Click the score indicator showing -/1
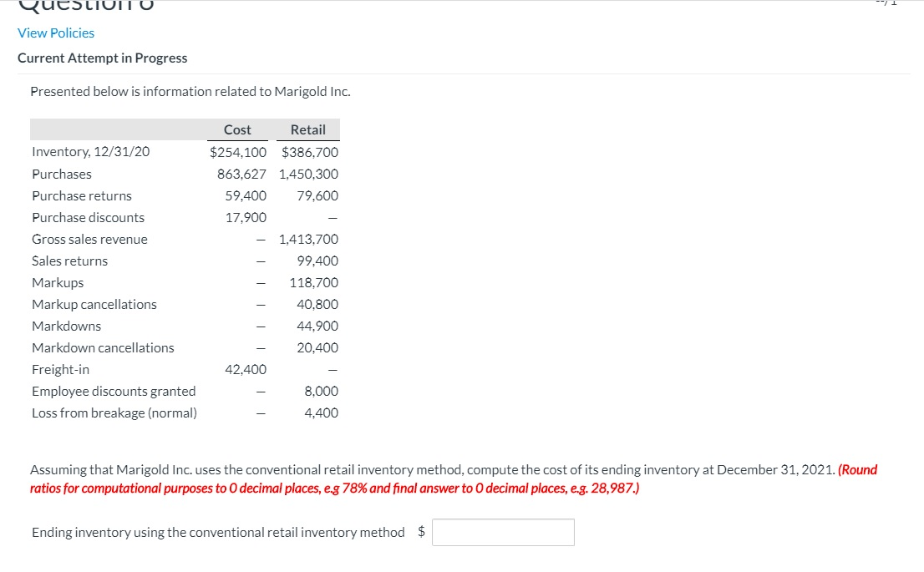 coord(887,3)
